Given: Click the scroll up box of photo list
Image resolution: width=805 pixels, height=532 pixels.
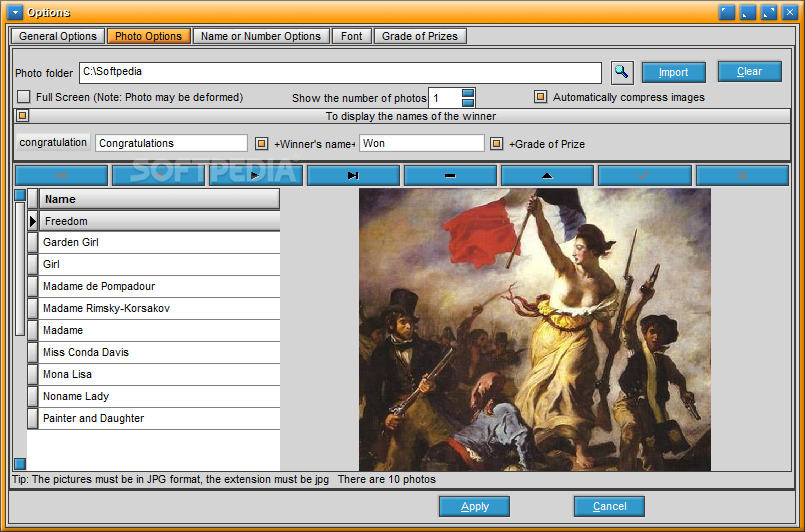Looking at the screenshot, I should tap(20, 195).
